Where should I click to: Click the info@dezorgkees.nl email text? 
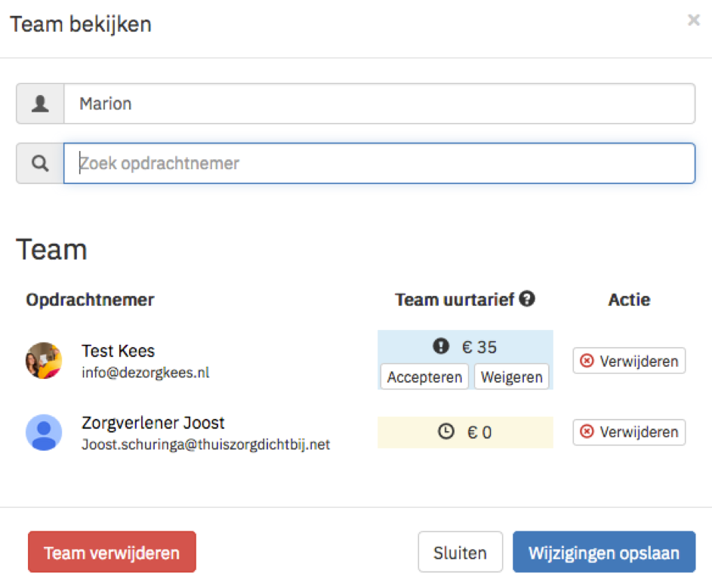coord(145,372)
